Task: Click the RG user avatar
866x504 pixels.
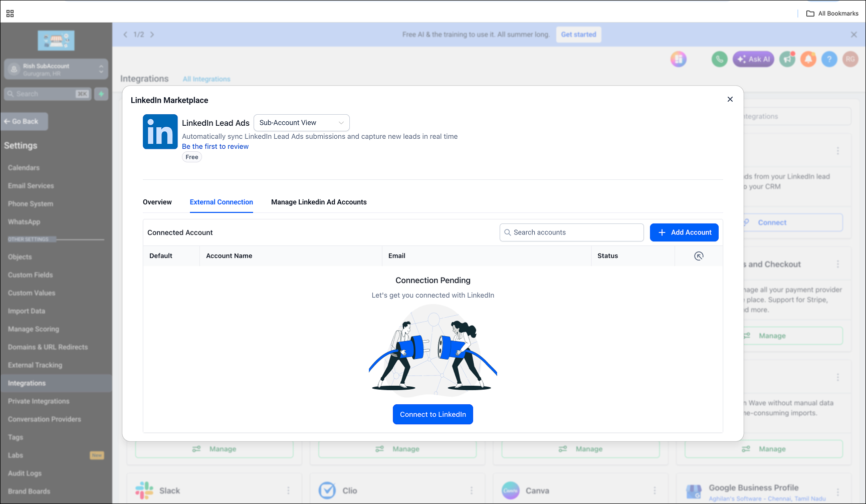Action: 850,59
